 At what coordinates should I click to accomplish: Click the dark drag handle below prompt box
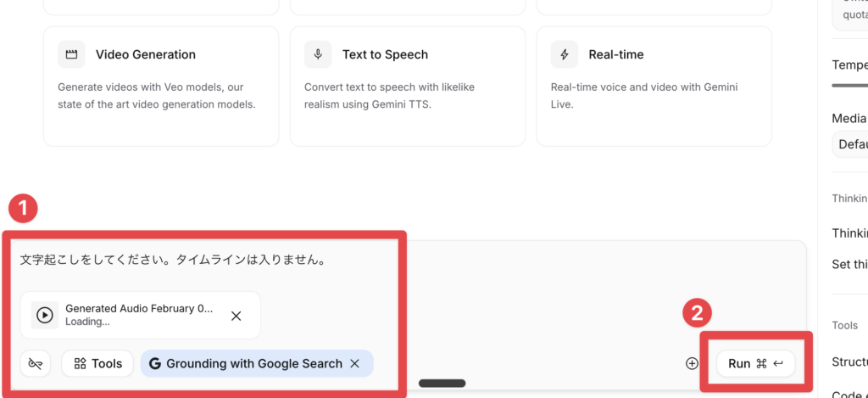442,384
